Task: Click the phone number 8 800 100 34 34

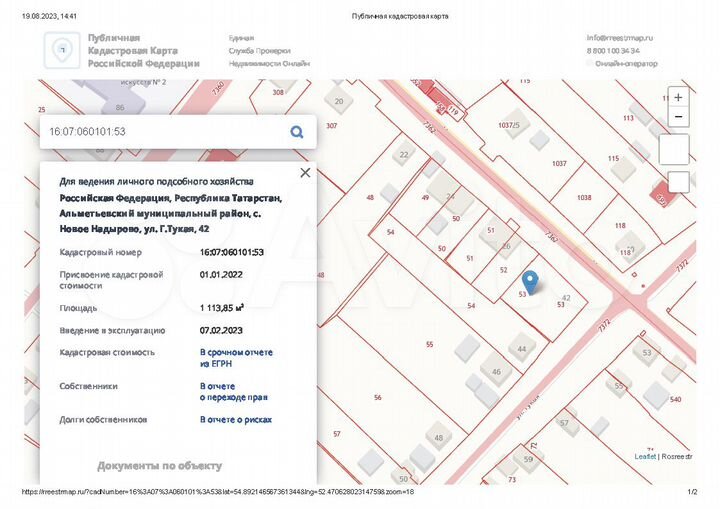Action: 613,51
